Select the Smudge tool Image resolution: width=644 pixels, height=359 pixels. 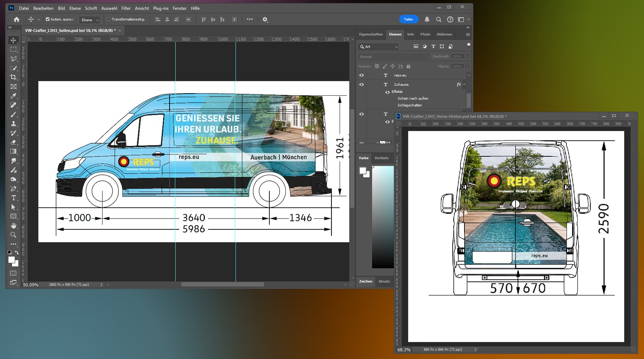coord(13,161)
